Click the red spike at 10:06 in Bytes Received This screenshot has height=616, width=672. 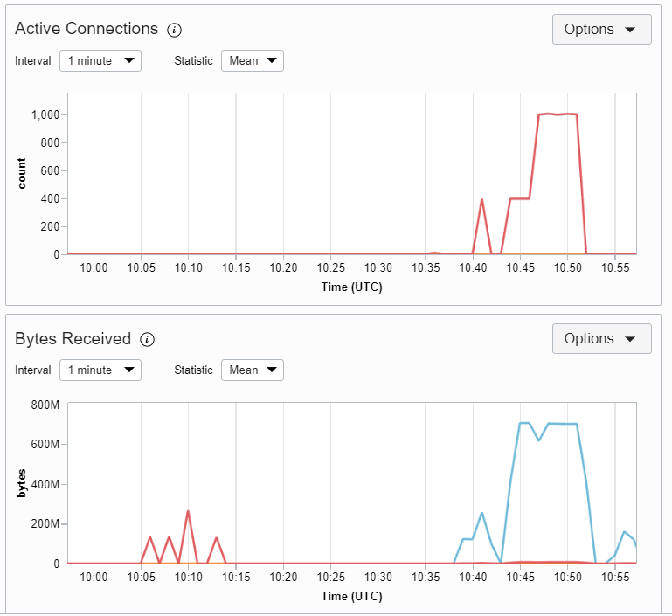coord(150,537)
